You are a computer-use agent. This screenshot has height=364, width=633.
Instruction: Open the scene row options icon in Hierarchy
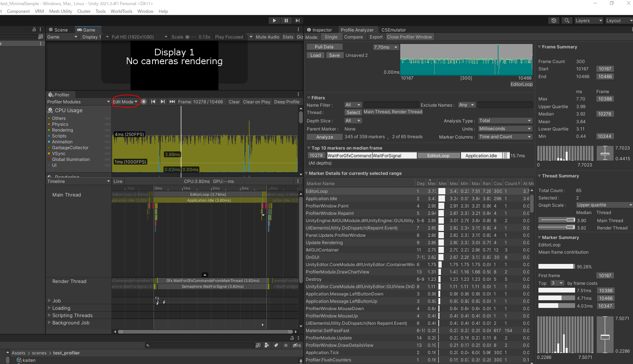pos(40,44)
